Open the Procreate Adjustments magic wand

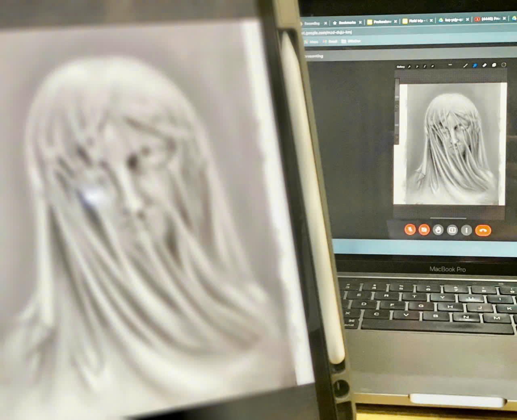tap(417, 66)
